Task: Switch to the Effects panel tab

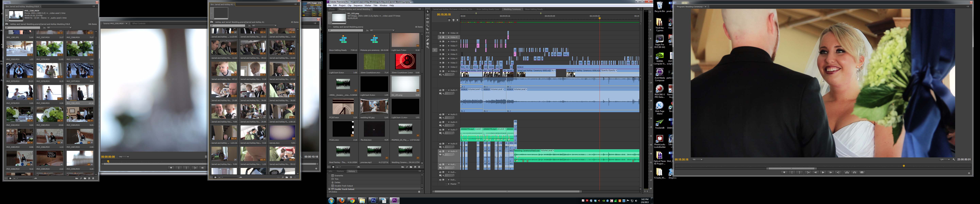Action: (331, 9)
